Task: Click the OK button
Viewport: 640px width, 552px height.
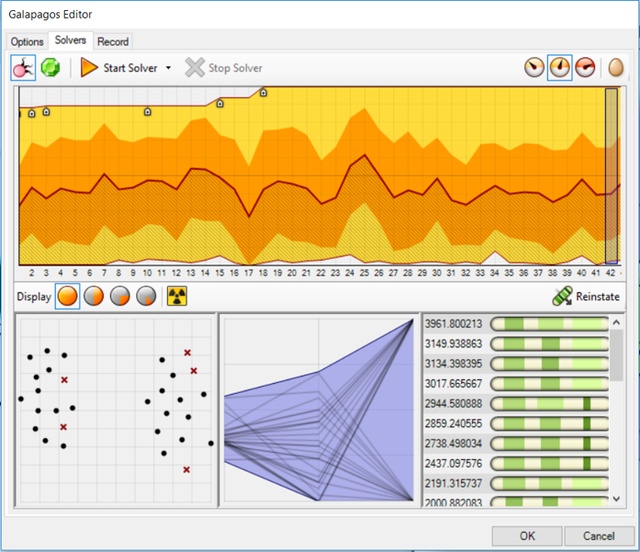Action: point(527,536)
